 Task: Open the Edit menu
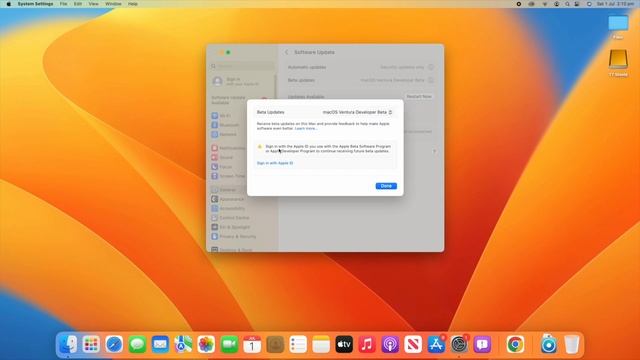(78, 4)
